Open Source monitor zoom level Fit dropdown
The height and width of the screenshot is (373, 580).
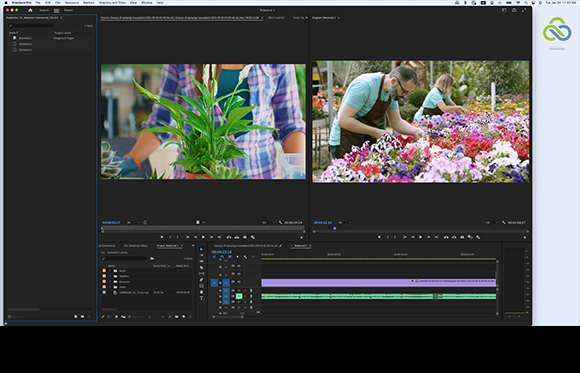point(133,222)
